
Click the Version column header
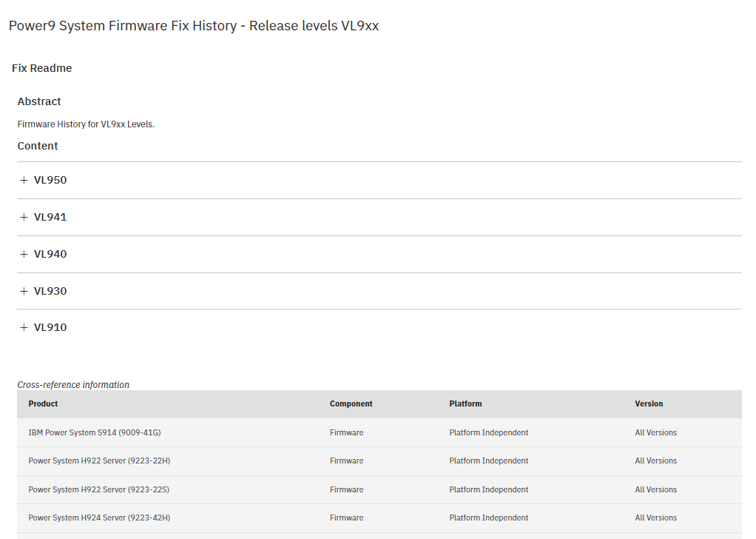[649, 404]
